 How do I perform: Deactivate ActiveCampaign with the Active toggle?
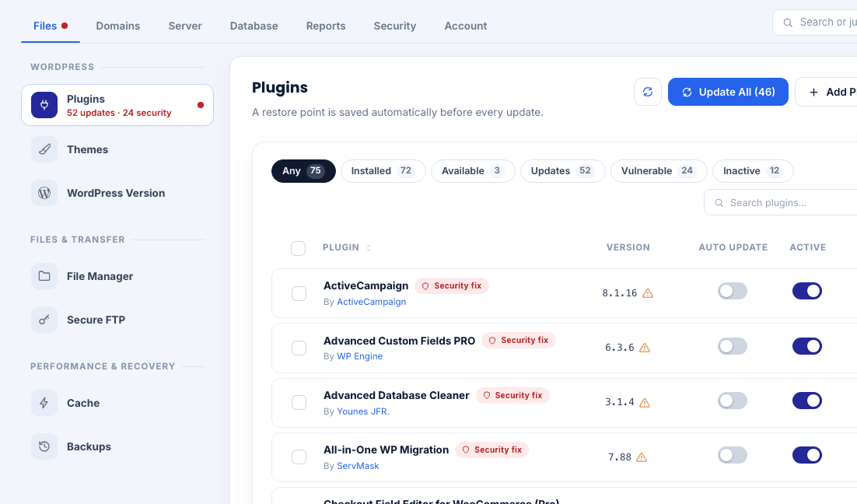807,292
